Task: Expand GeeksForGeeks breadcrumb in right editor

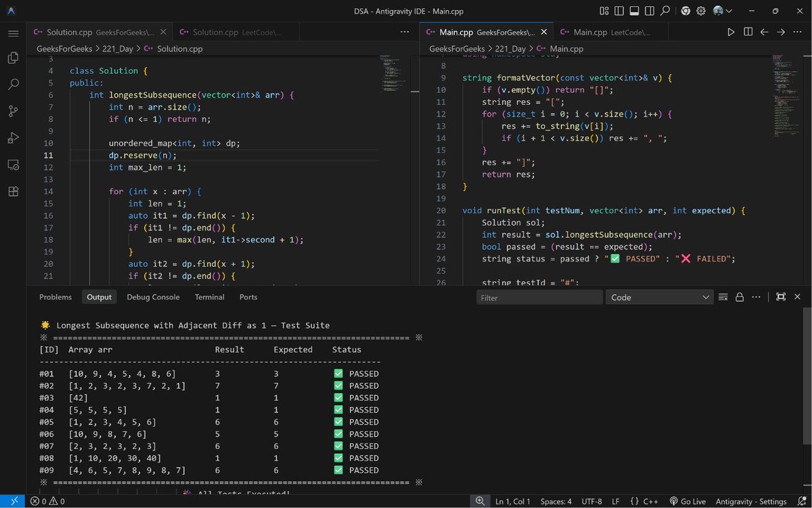Action: [457, 49]
